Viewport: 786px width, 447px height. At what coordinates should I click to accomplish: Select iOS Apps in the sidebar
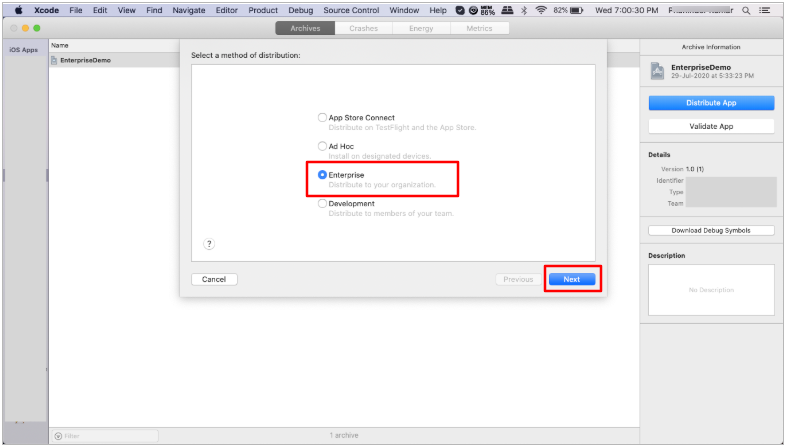tap(24, 50)
